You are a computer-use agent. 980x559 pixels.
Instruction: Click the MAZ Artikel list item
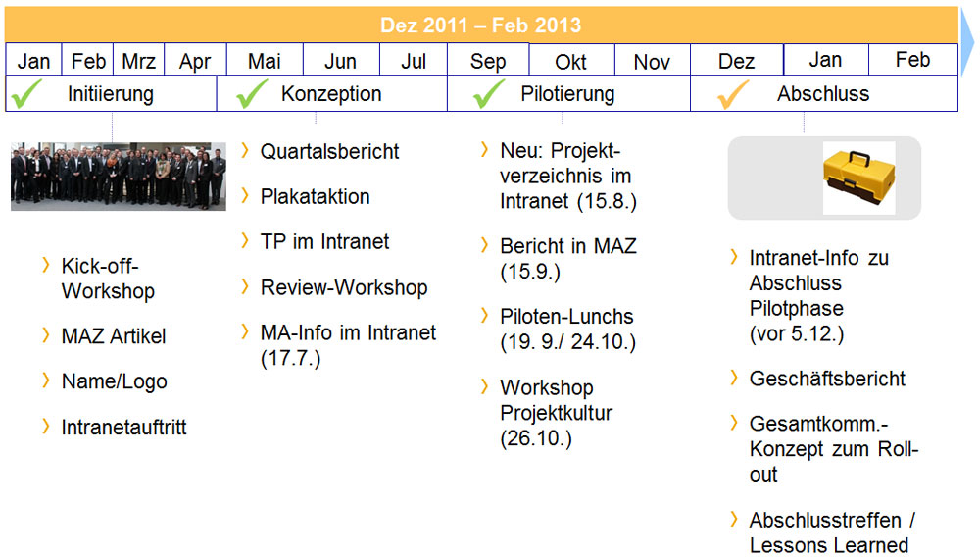pyautogui.click(x=114, y=336)
